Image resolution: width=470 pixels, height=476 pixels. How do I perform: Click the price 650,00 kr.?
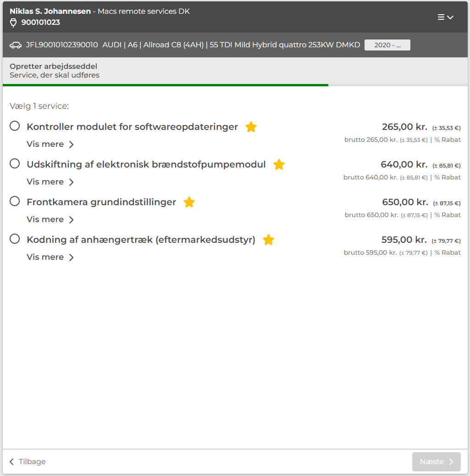click(405, 202)
